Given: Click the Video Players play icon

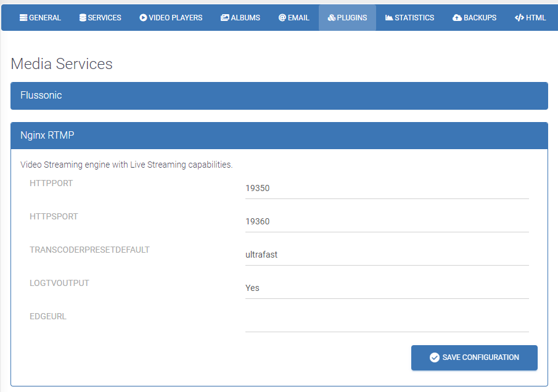Looking at the screenshot, I should coord(143,18).
